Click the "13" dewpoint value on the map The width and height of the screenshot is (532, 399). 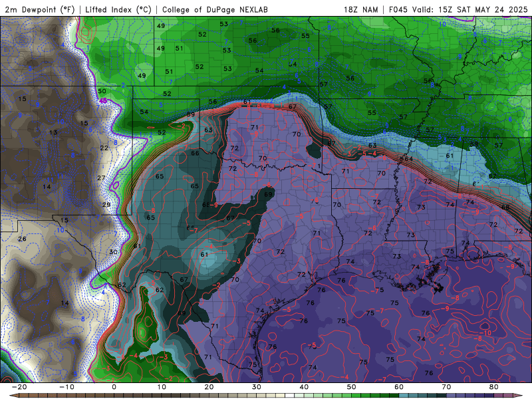click(53, 132)
